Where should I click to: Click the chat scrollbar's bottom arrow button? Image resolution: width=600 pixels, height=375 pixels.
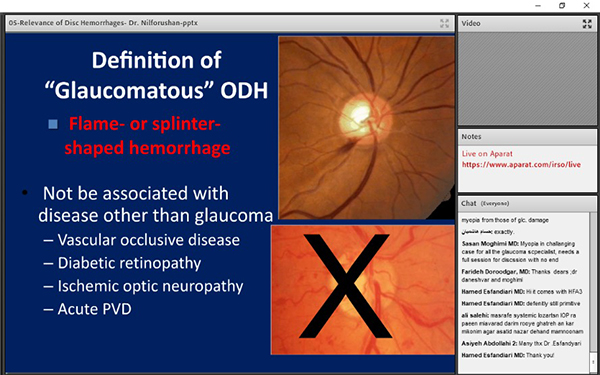pos(593,362)
